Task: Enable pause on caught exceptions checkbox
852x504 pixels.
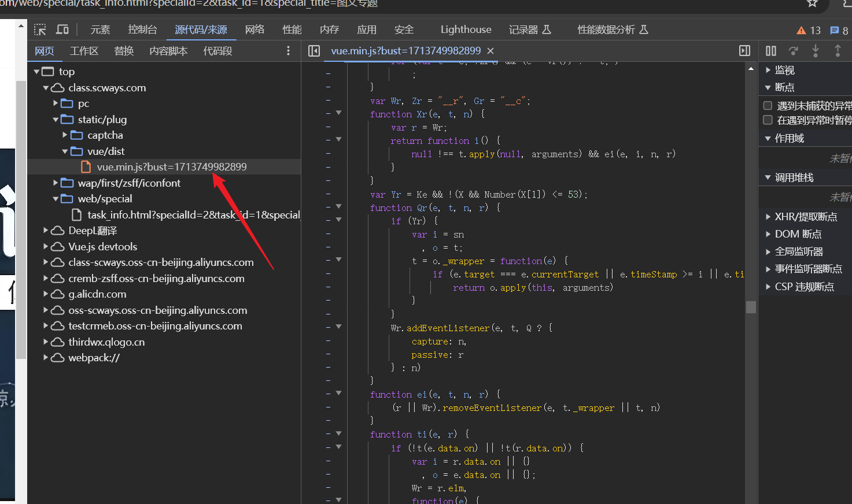Action: [768, 120]
